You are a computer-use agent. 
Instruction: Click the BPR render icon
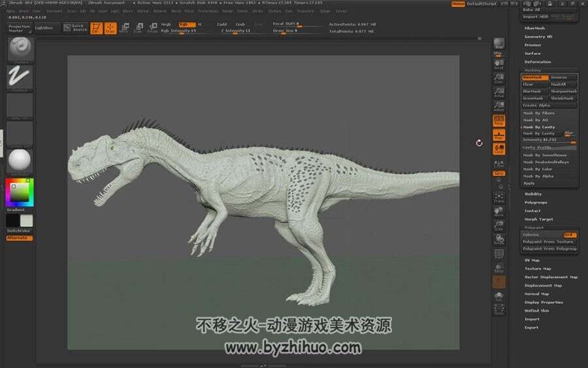click(x=498, y=45)
